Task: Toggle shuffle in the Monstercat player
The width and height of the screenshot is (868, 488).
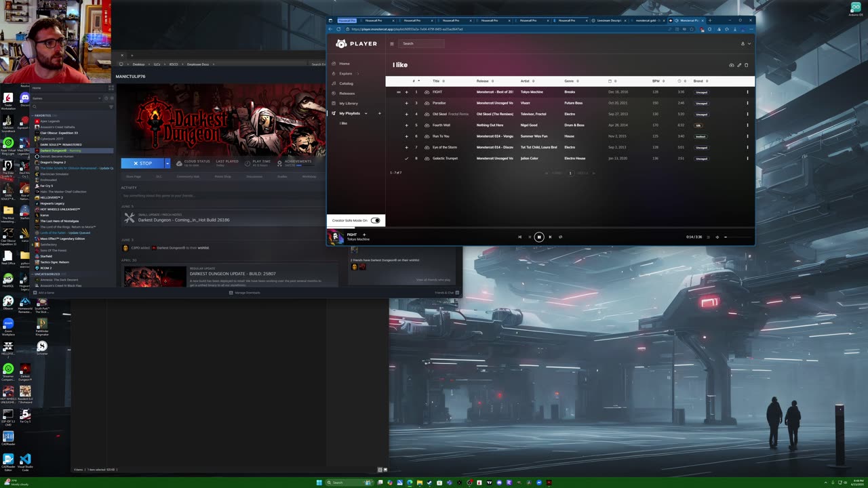Action: [x=519, y=237]
